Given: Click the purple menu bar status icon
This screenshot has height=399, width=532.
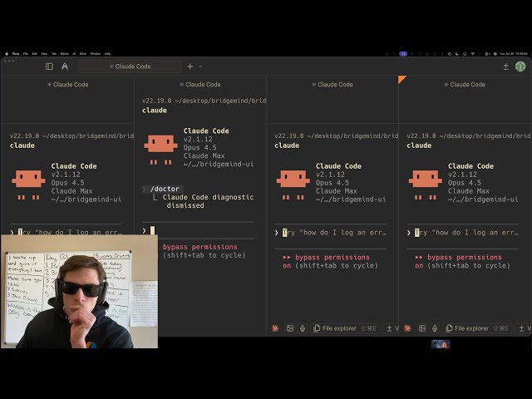Looking at the screenshot, I should pos(403,53).
